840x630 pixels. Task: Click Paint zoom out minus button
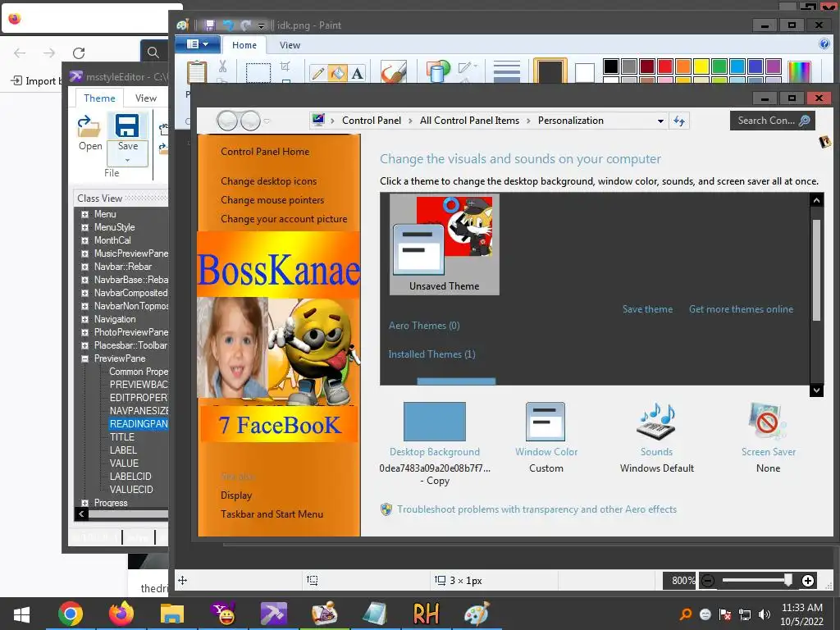pyautogui.click(x=708, y=580)
